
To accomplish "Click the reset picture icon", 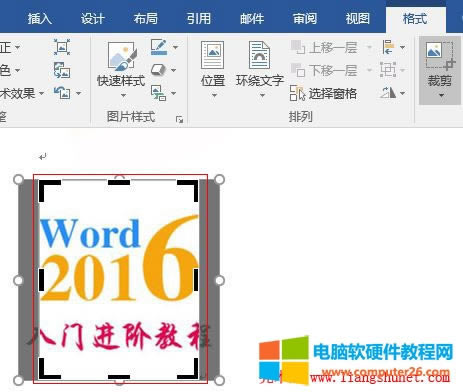I will 62,93.
